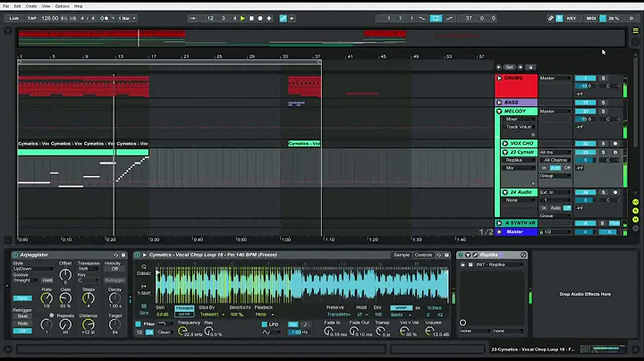Switch Simpler to the Controls tab
Image resolution: width=644 pixels, height=361 pixels.
[423, 256]
